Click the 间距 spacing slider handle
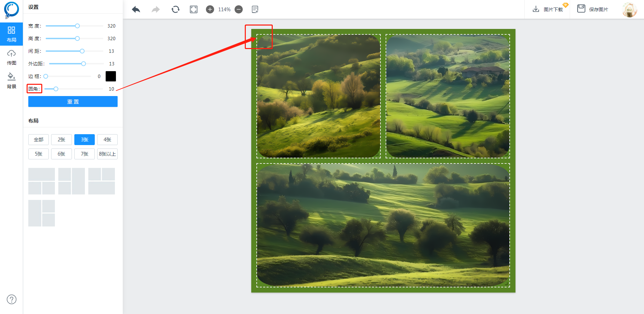The height and width of the screenshot is (314, 644). pyautogui.click(x=82, y=51)
